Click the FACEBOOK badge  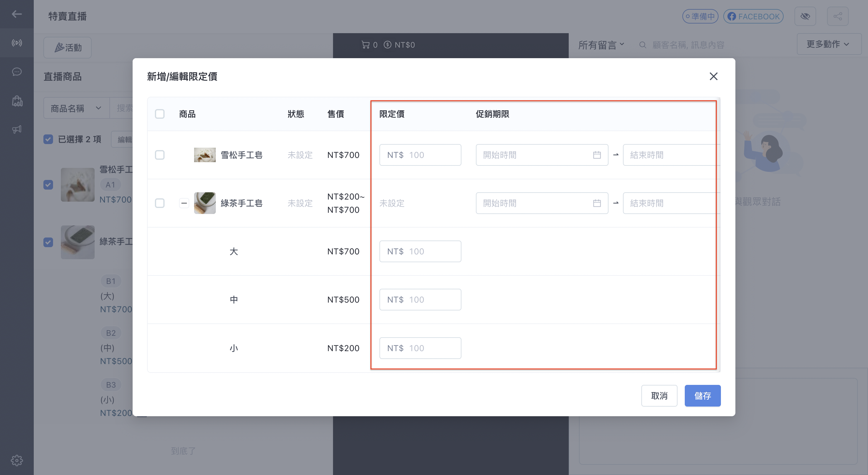(753, 16)
